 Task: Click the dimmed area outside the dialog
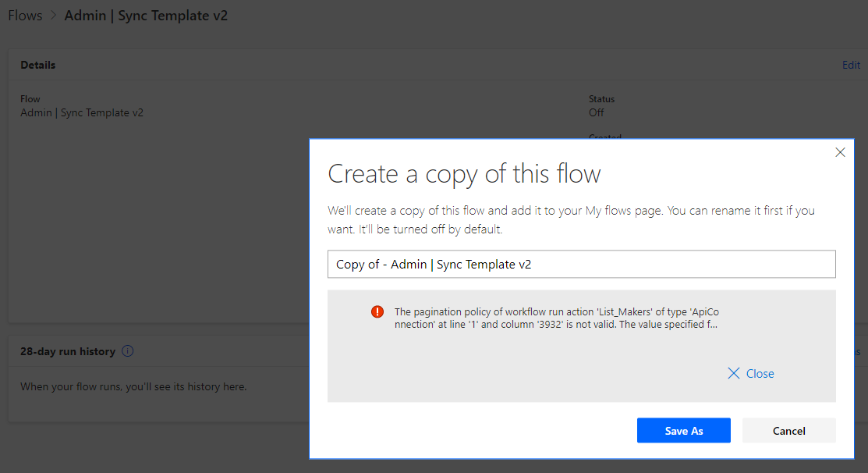click(x=156, y=234)
